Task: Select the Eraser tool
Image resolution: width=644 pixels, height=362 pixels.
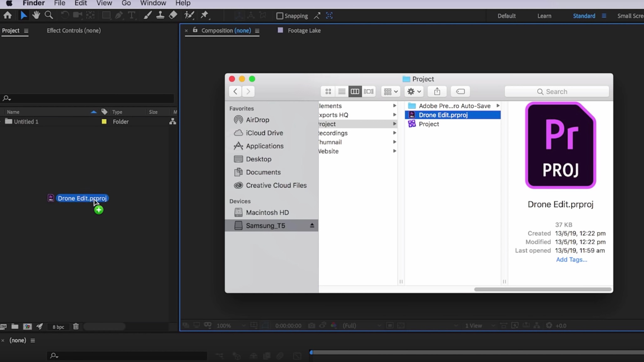Action: 173,15
